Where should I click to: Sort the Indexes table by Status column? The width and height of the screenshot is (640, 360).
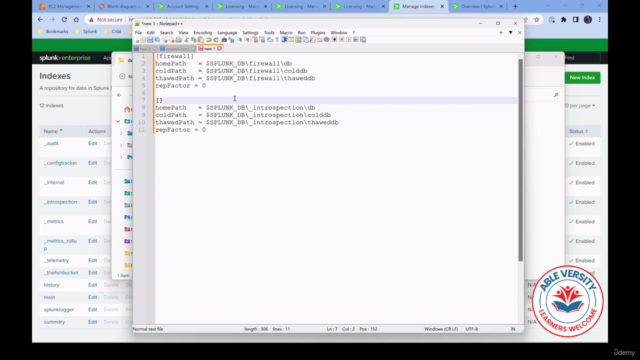pos(578,131)
